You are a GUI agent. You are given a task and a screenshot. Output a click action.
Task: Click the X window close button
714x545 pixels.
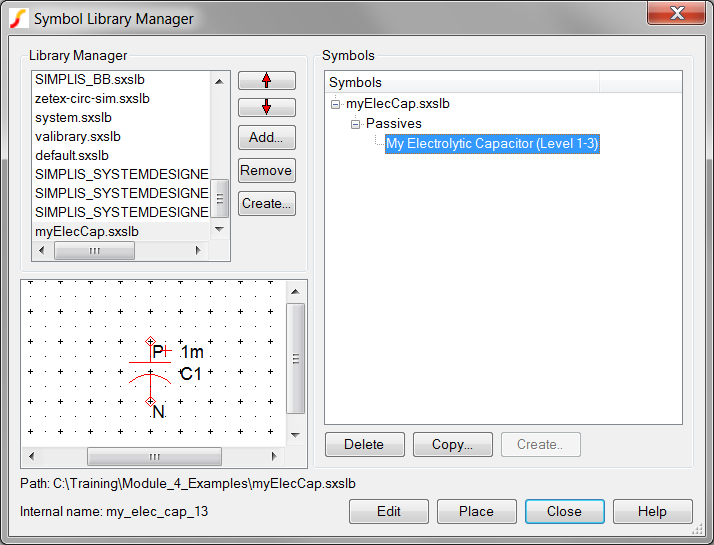677,13
